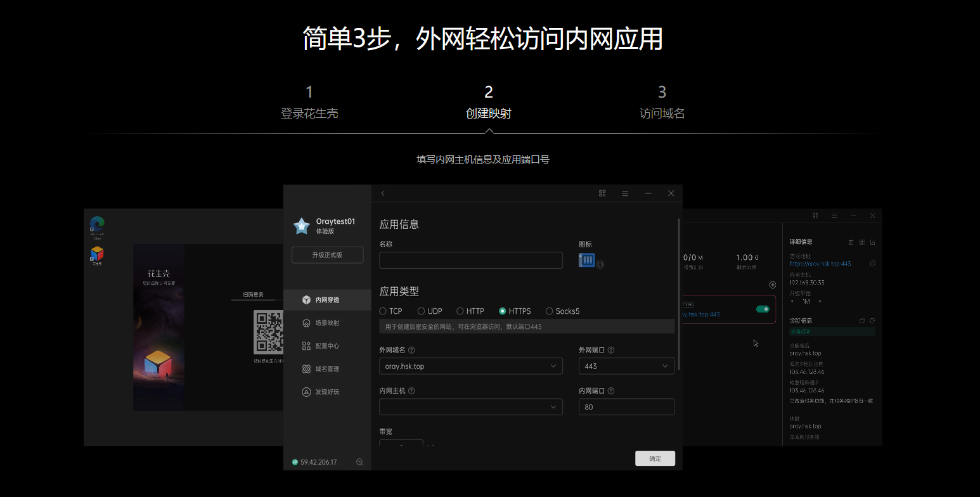Expand the 外网端口 443 dropdown
The image size is (980, 497).
pyautogui.click(x=626, y=366)
